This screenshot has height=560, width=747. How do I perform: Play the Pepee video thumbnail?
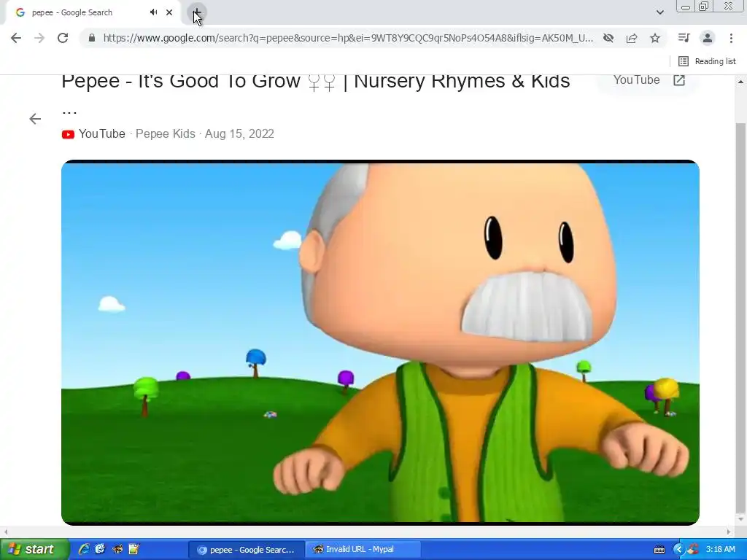380,343
